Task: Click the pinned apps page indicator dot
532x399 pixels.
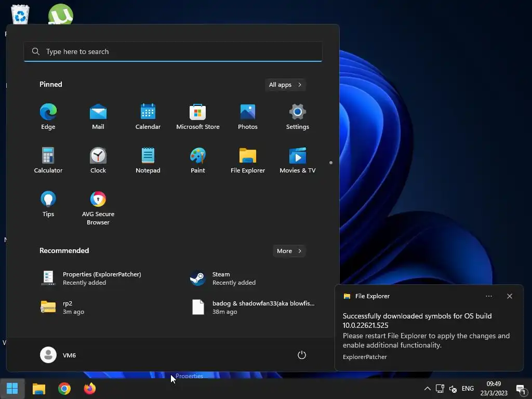Action: pos(331,163)
